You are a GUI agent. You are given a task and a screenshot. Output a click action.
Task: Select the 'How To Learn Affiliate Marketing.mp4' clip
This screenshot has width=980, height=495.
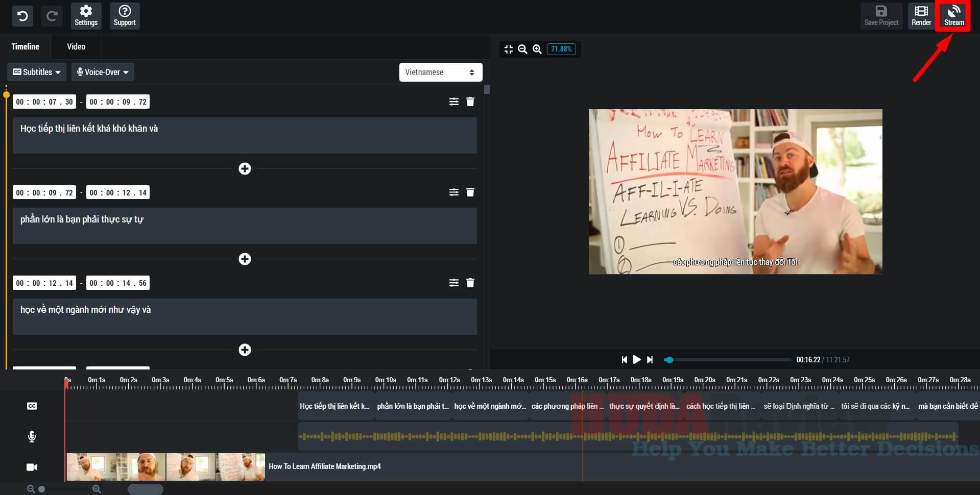coord(523,466)
